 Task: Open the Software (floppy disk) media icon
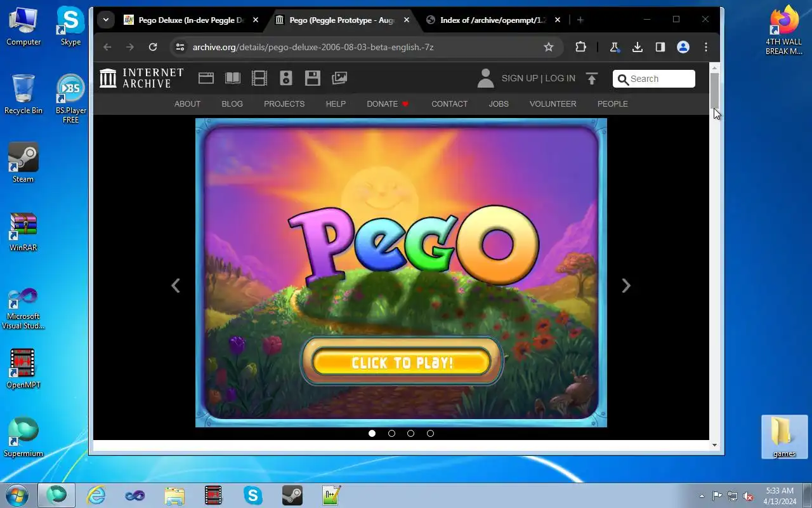pyautogui.click(x=313, y=78)
